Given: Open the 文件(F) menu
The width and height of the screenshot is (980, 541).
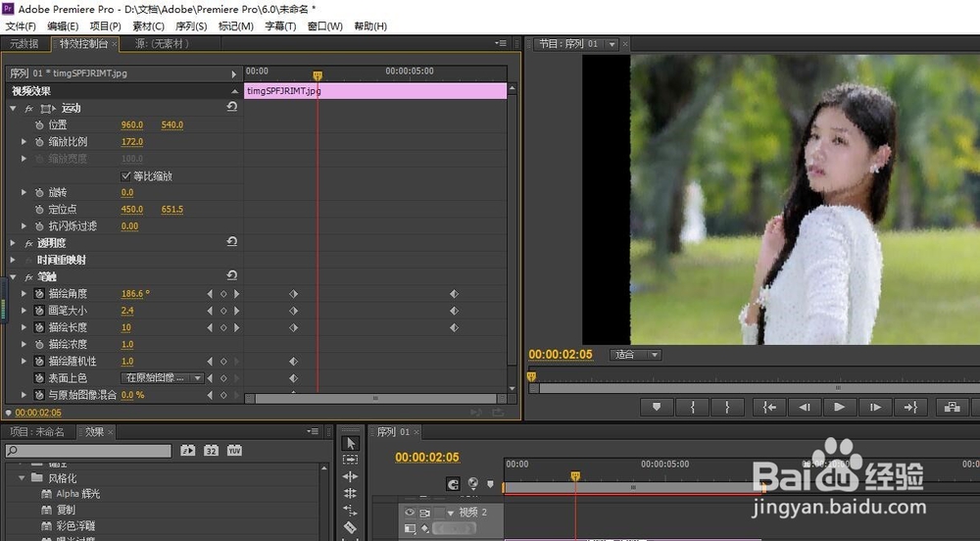Looking at the screenshot, I should pyautogui.click(x=21, y=26).
